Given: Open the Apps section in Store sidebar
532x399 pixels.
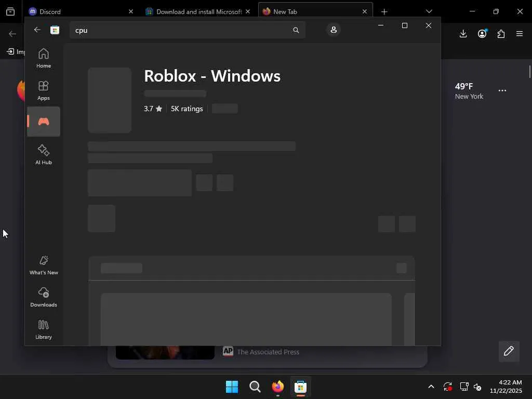Looking at the screenshot, I should tap(44, 90).
